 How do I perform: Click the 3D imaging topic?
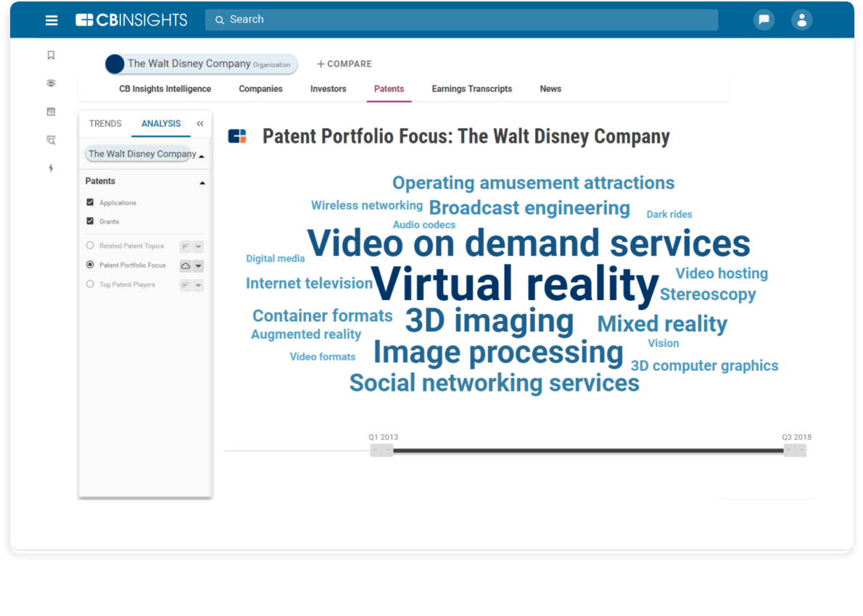coord(490,320)
